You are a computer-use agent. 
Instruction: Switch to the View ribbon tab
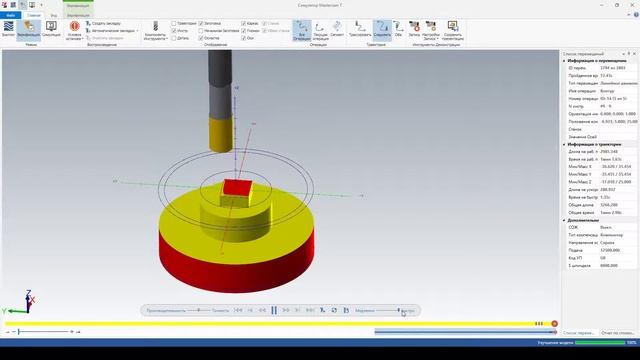(x=53, y=15)
